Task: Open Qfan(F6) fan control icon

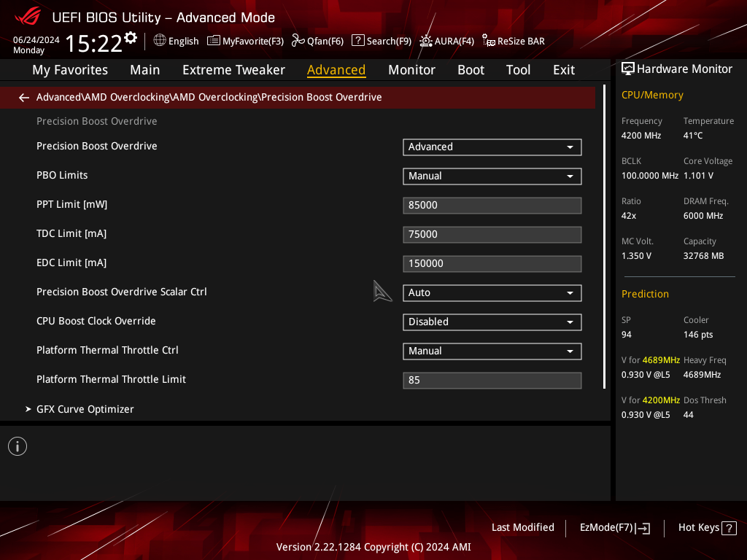Action: point(298,41)
